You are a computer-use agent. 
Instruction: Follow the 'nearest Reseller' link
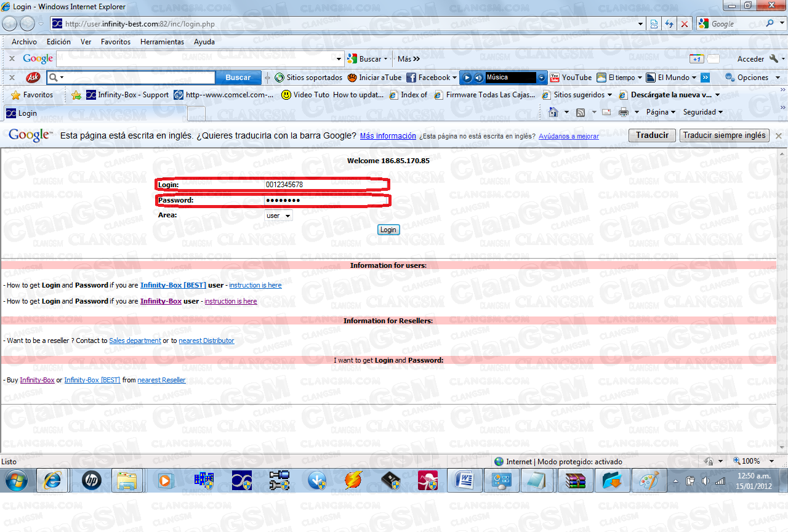161,380
